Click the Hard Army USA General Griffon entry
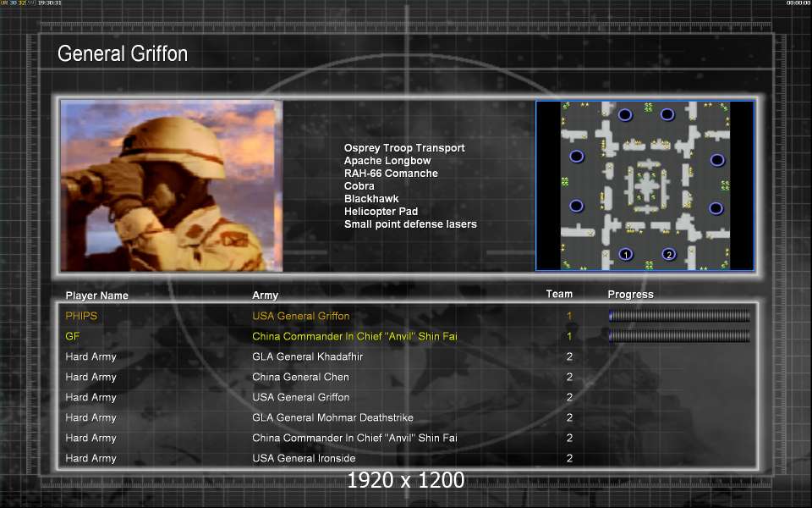This screenshot has height=508, width=812. tap(301, 397)
